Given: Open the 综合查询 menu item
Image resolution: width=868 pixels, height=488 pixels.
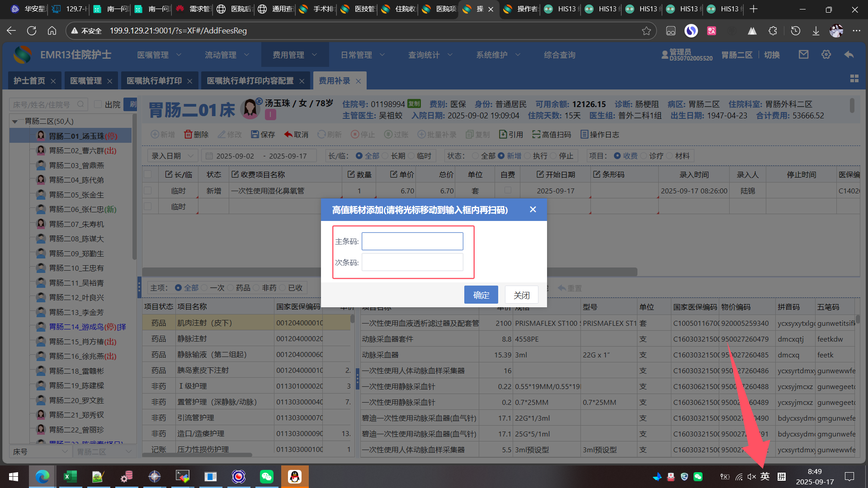Looking at the screenshot, I should (x=559, y=55).
